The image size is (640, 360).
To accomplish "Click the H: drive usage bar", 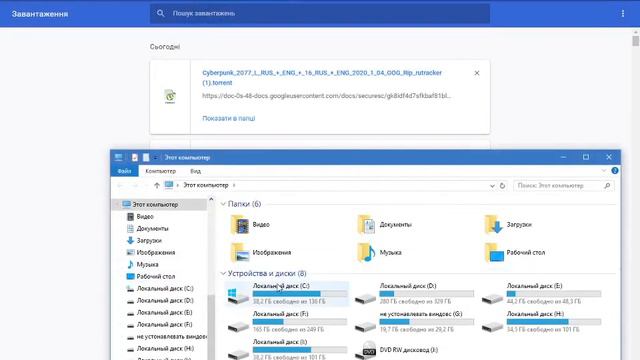I will click(x=554, y=322).
